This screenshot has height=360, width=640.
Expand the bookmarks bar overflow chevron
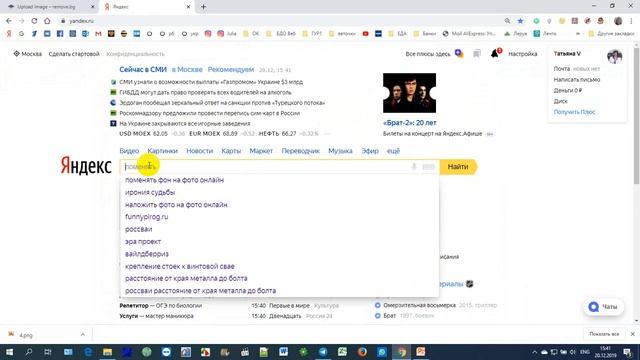[x=578, y=33]
